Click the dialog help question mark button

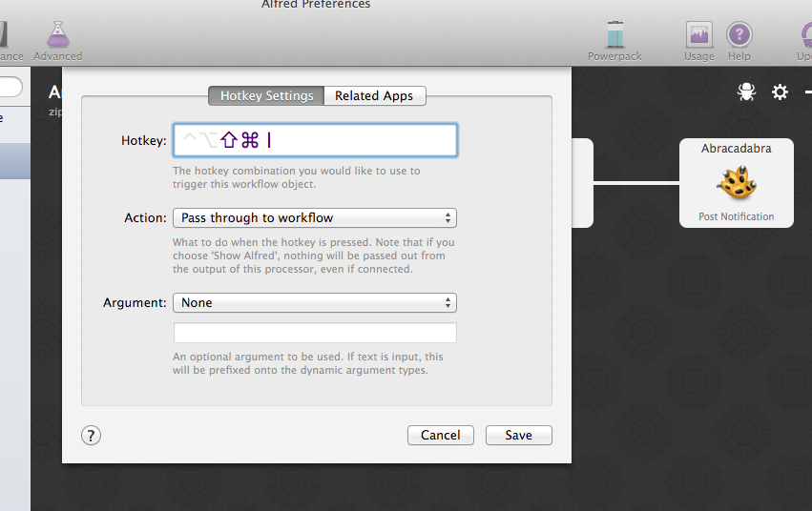pos(92,436)
